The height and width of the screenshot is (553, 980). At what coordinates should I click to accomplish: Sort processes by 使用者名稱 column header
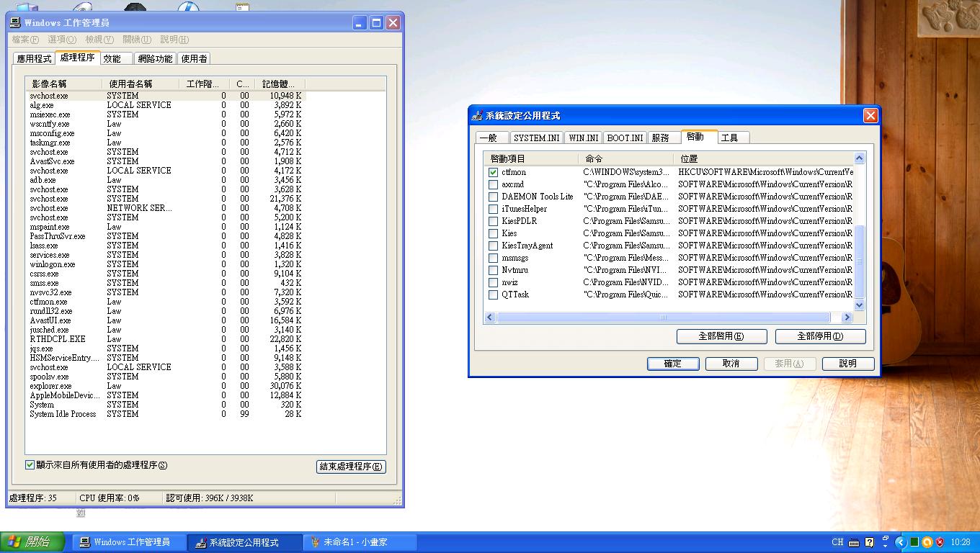tap(140, 84)
